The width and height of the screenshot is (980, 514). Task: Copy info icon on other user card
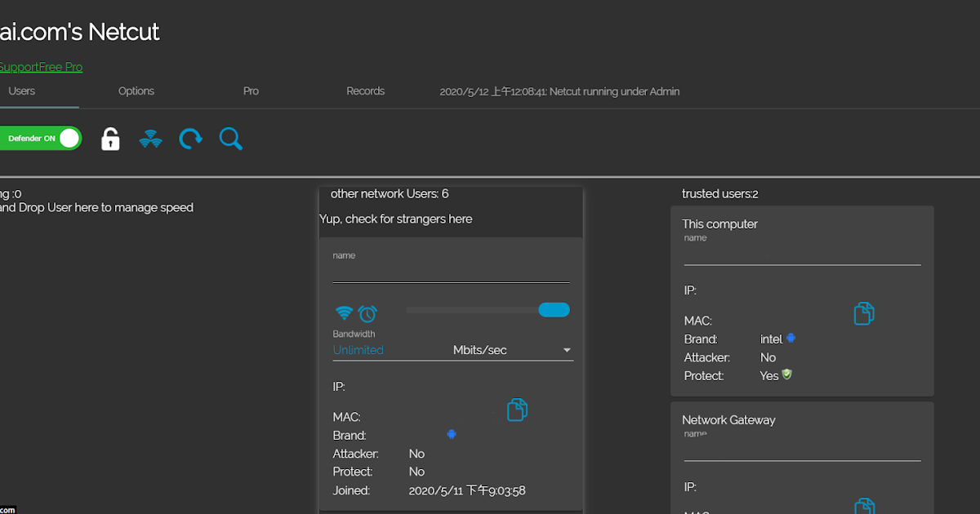point(517,410)
